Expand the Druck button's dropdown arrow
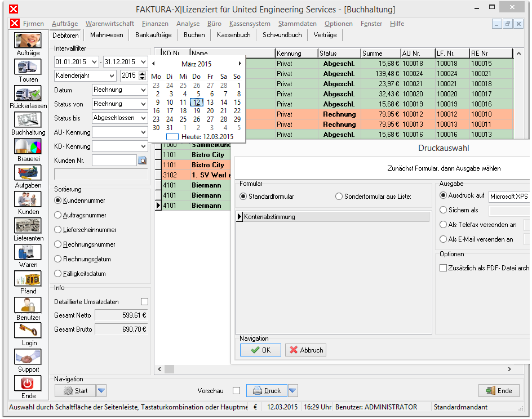The height and width of the screenshot is (419, 532). pos(292,390)
